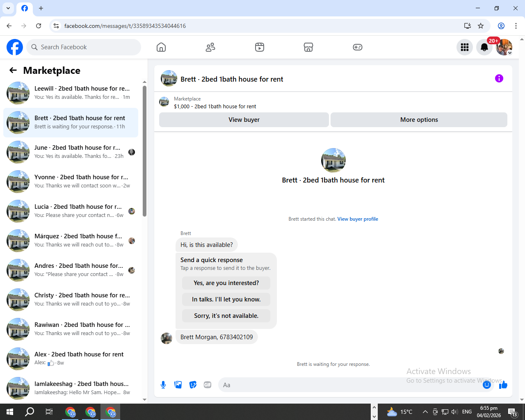
Task: Open the Windows Start menu
Action: click(x=10, y=412)
